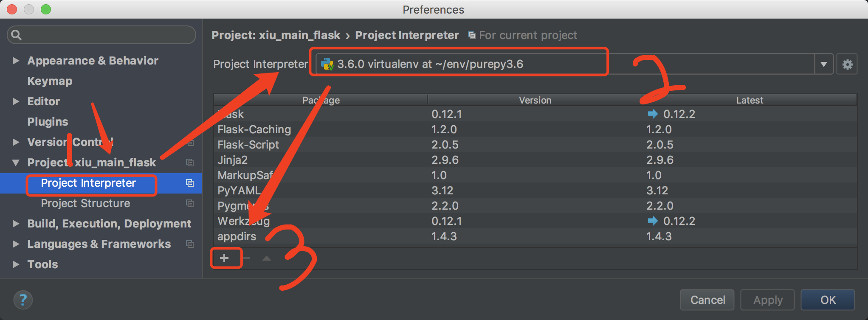Select the MarkupSafe package row
Viewport: 868px width, 320px height.
[535, 175]
